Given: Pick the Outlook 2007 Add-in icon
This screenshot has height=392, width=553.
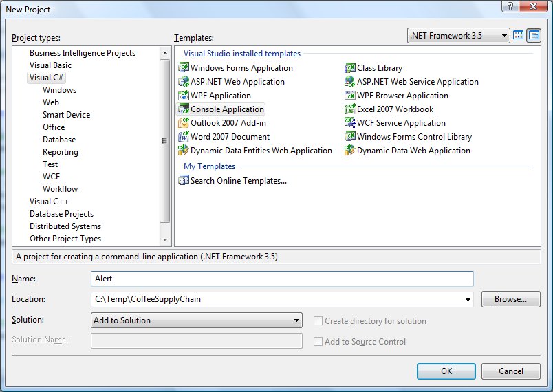Looking at the screenshot, I should (184, 122).
